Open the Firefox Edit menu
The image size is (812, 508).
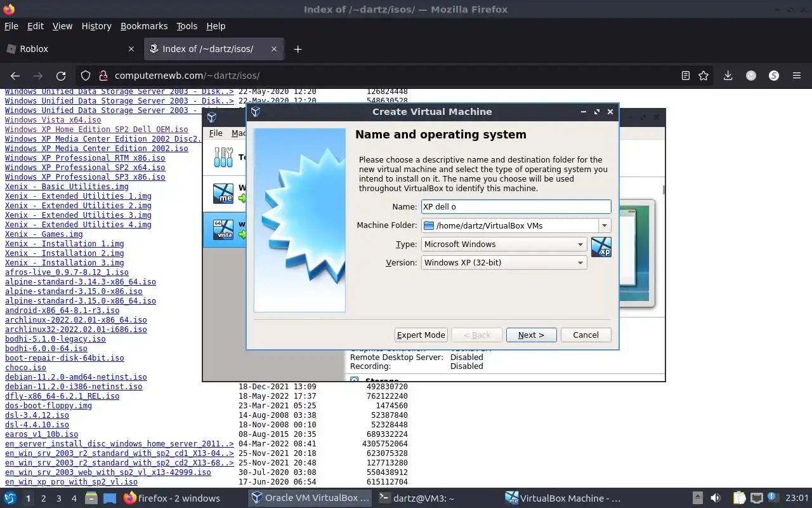(x=36, y=26)
